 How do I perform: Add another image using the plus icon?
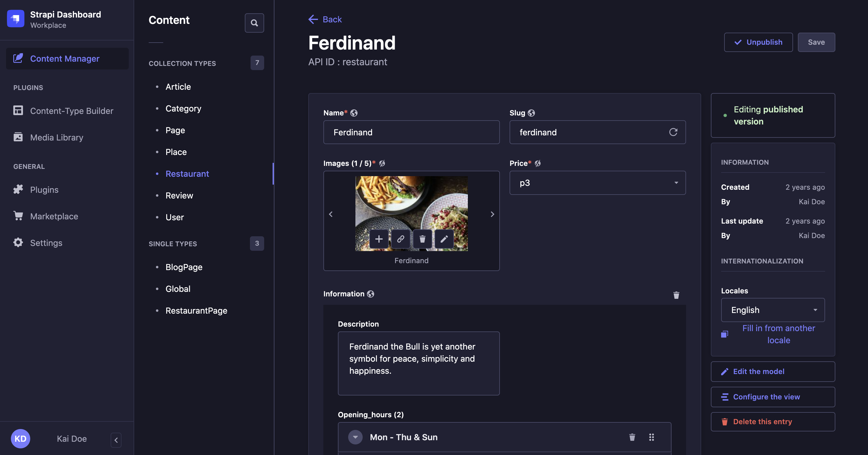[379, 239]
